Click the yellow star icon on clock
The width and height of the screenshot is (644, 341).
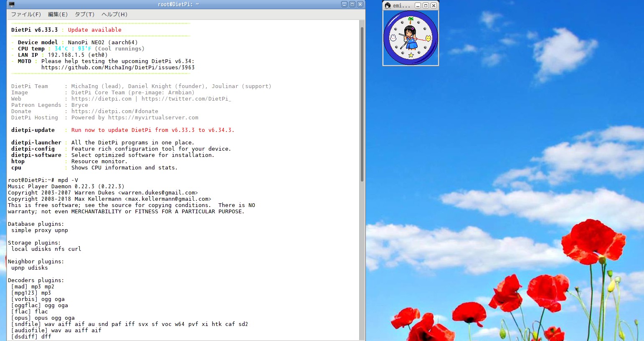411,55
